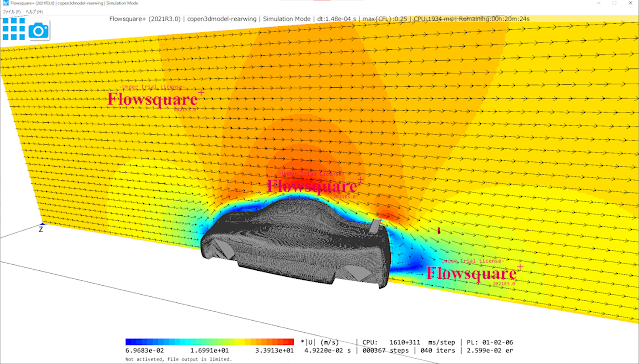Image resolution: width=639 pixels, height=364 pixels.
Task: Click the maximum value 3.3913e+01 label
Action: pyautogui.click(x=274, y=351)
